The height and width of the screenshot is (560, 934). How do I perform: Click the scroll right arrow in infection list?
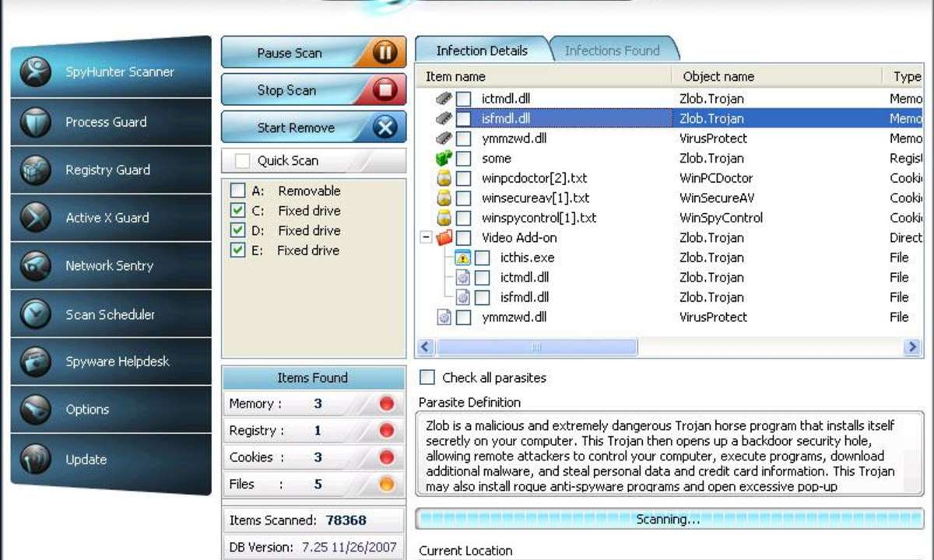[x=913, y=347]
